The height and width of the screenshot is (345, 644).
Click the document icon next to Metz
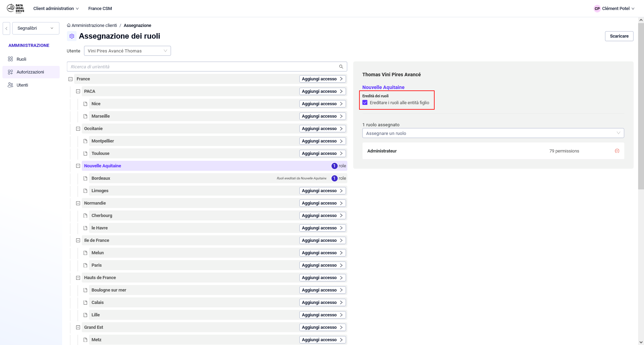(85, 340)
